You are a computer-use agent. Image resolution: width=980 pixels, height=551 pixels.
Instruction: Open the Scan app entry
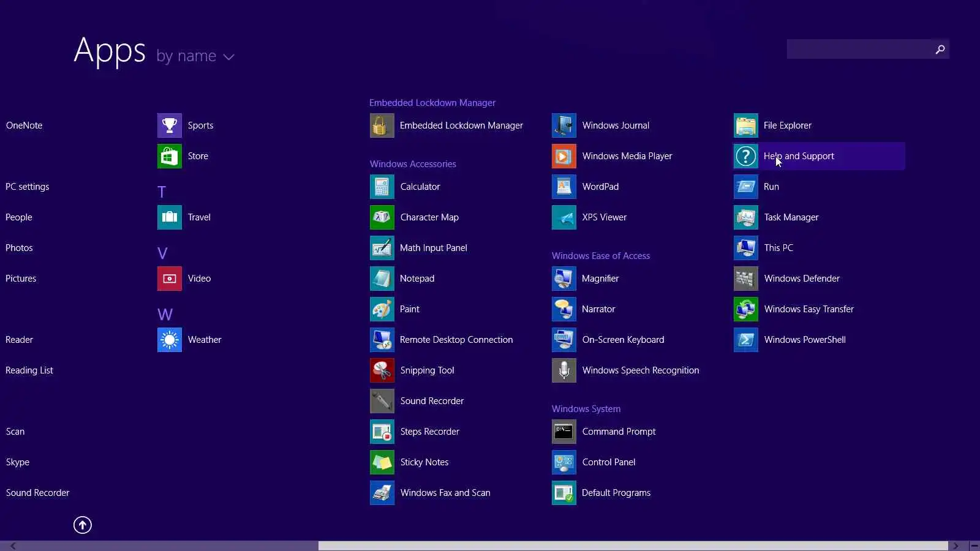point(15,432)
